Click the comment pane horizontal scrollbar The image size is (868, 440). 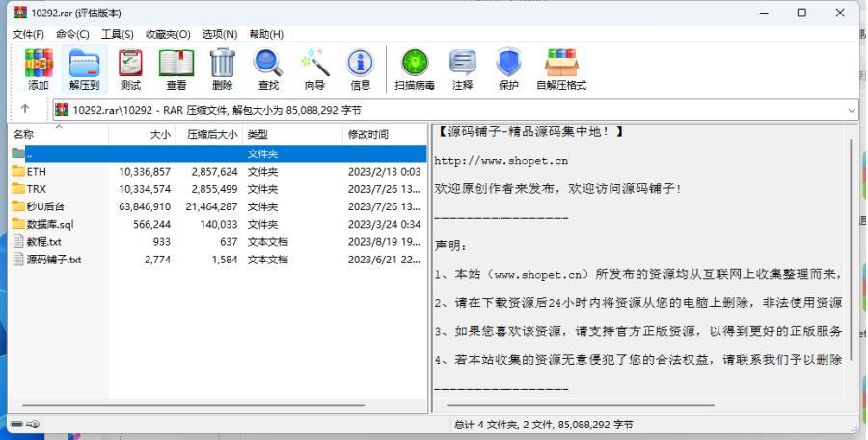pyautogui.click(x=581, y=405)
